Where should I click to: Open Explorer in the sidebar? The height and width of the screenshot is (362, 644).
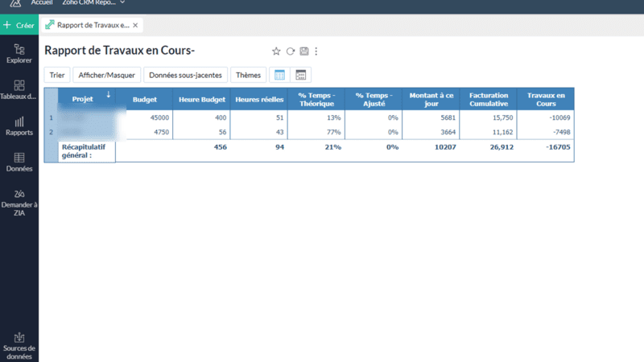point(19,54)
